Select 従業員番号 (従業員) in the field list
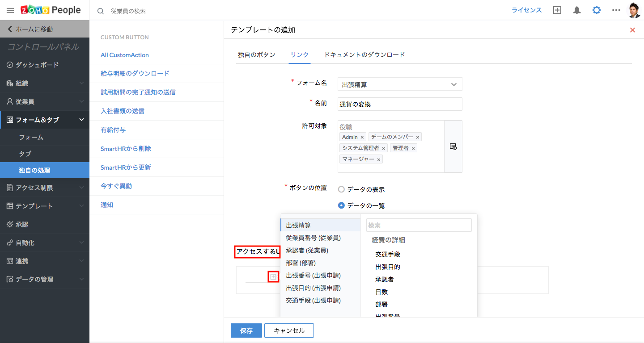 point(313,238)
